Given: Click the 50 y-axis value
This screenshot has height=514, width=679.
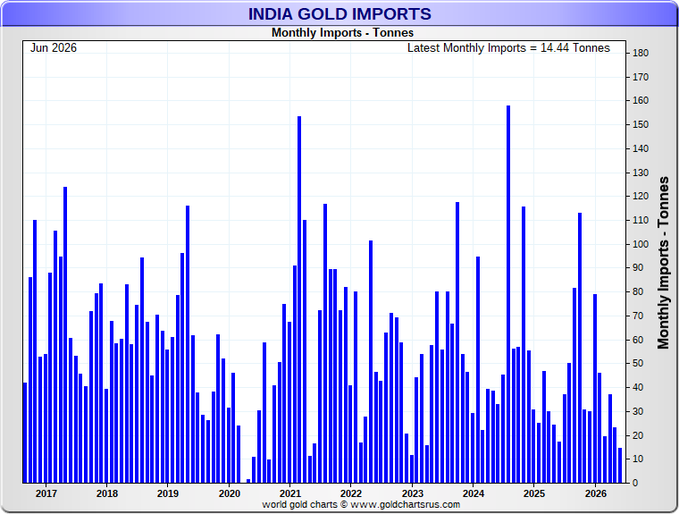Looking at the screenshot, I should coord(638,363).
